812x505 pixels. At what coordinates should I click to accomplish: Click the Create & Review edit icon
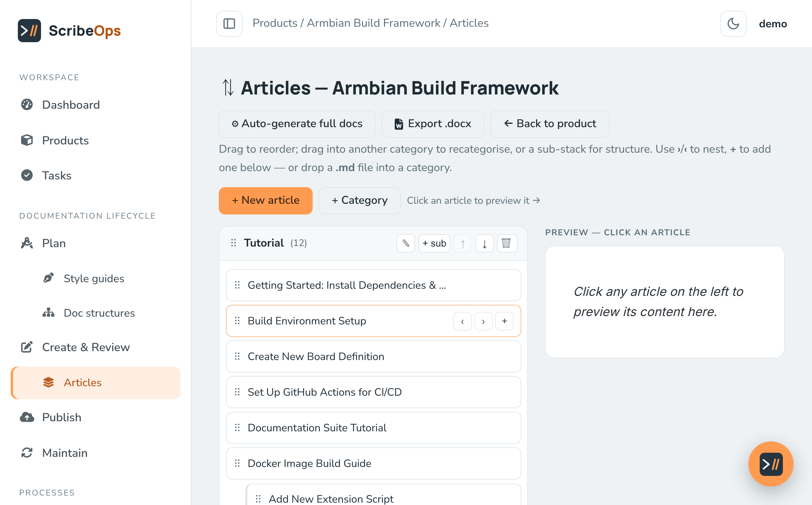[x=27, y=347]
